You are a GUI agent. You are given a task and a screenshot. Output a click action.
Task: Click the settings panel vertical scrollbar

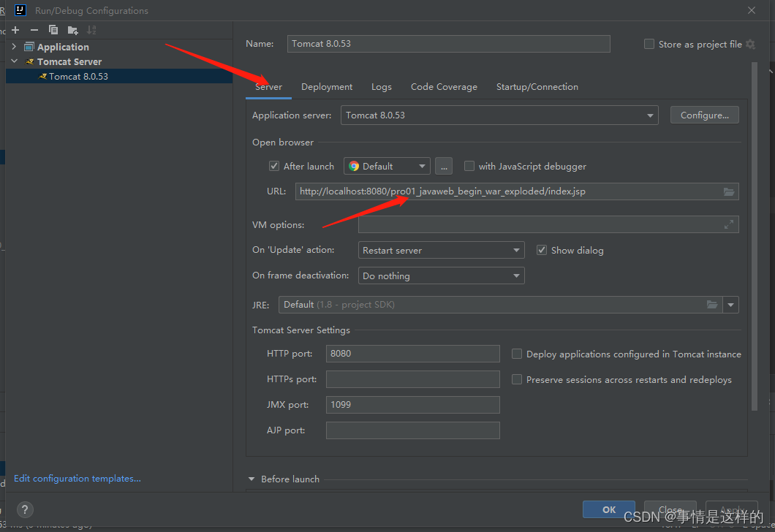tap(755, 236)
